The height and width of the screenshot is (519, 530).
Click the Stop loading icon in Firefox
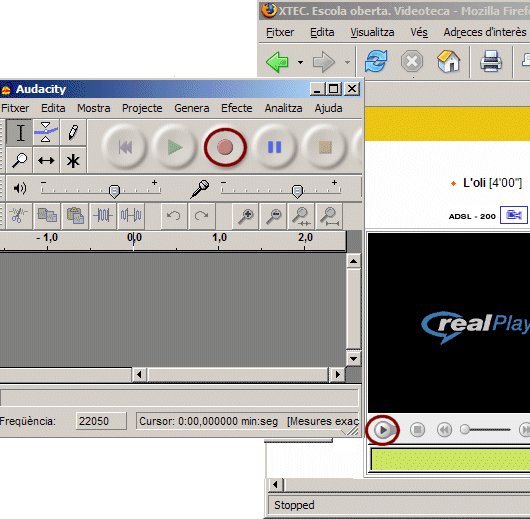click(x=412, y=62)
